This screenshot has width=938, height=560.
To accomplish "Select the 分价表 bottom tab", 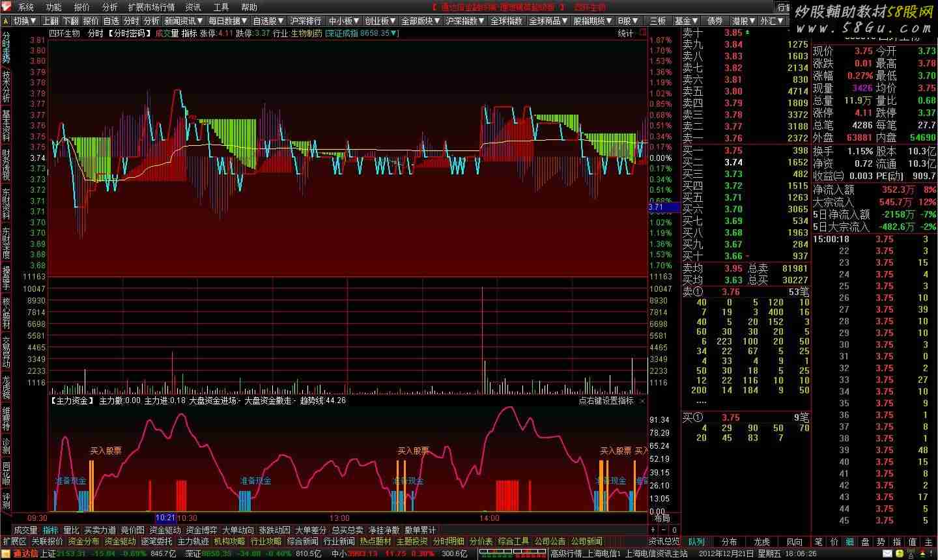I will [x=481, y=542].
